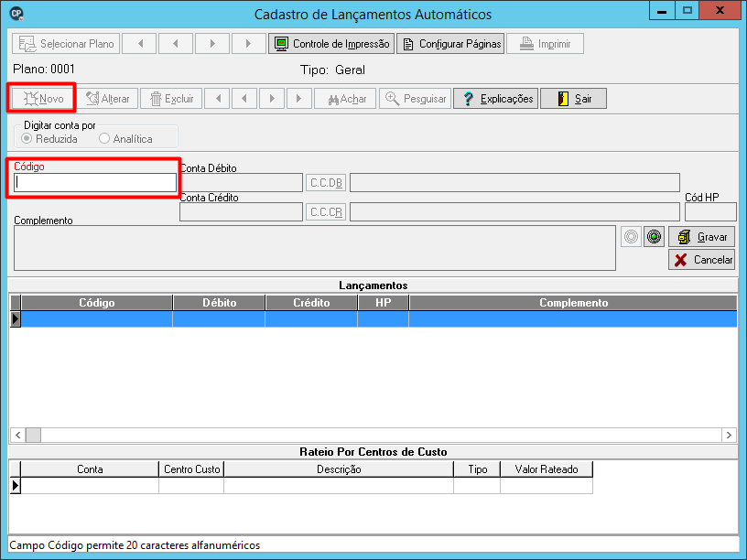Click the Complemento column header in Lançamentos
747x560 pixels.
coord(573,303)
